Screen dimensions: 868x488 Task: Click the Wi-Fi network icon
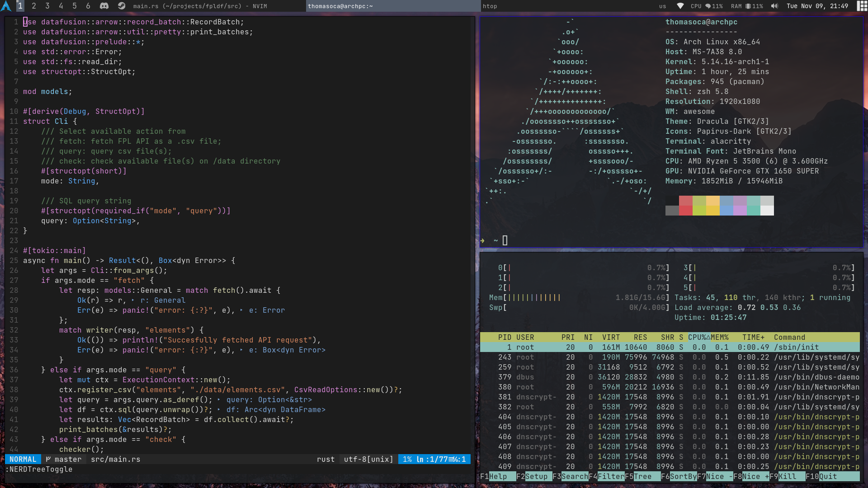[680, 6]
